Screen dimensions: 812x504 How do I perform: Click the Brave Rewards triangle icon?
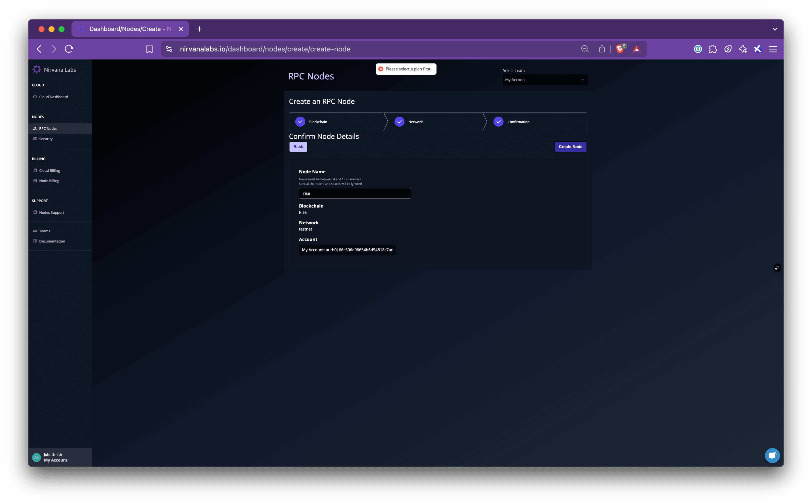636,49
